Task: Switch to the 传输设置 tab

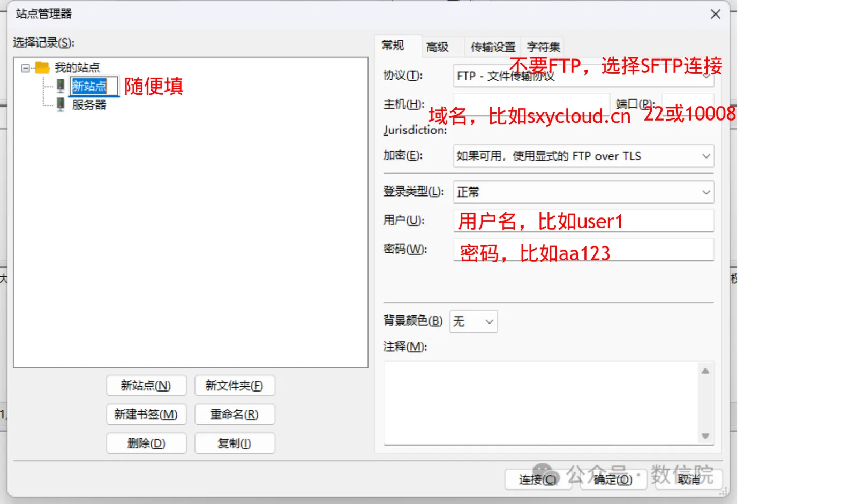Action: pyautogui.click(x=492, y=47)
